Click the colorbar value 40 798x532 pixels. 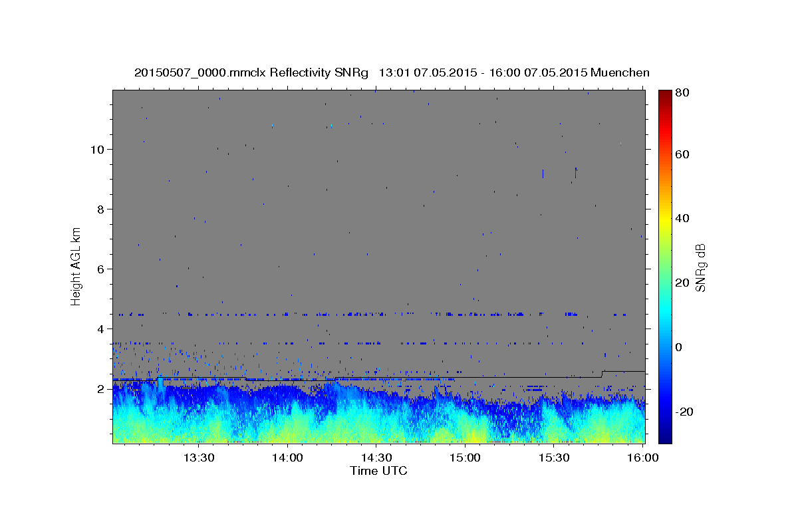682,218
